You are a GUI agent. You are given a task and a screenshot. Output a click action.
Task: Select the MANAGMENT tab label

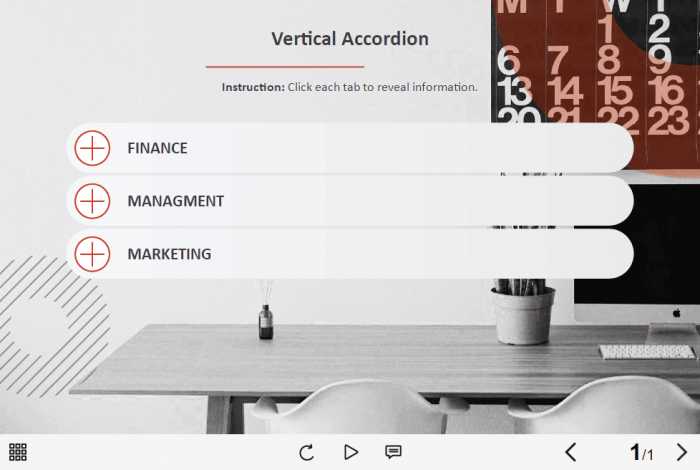tap(175, 201)
